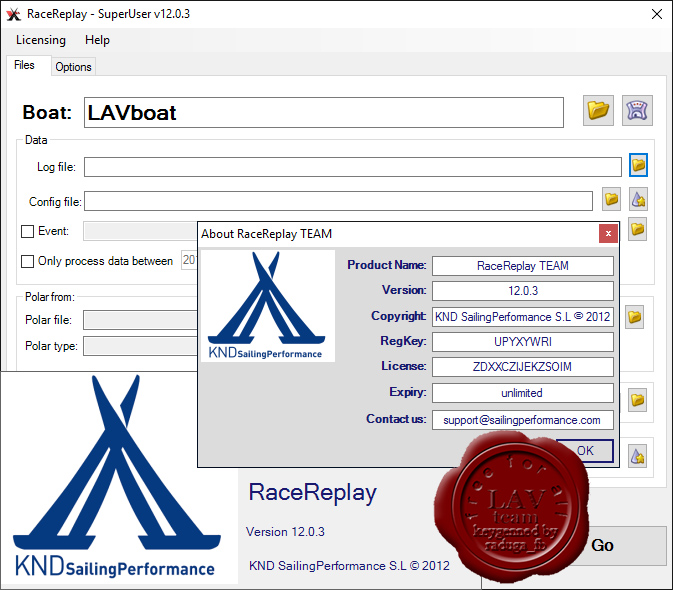This screenshot has height=590, width=673.
Task: Click the large KND SailingPerformance splash logo
Action: point(119,478)
